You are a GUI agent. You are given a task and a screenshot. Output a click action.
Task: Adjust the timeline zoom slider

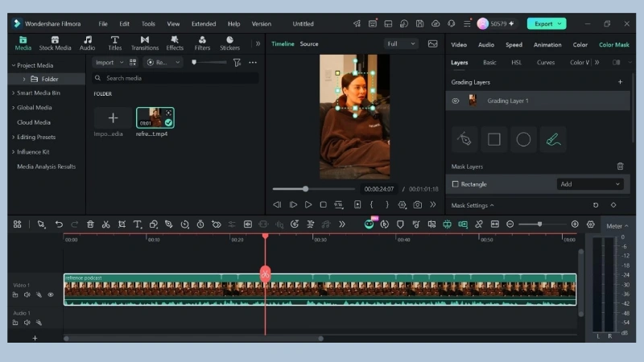[x=540, y=224]
